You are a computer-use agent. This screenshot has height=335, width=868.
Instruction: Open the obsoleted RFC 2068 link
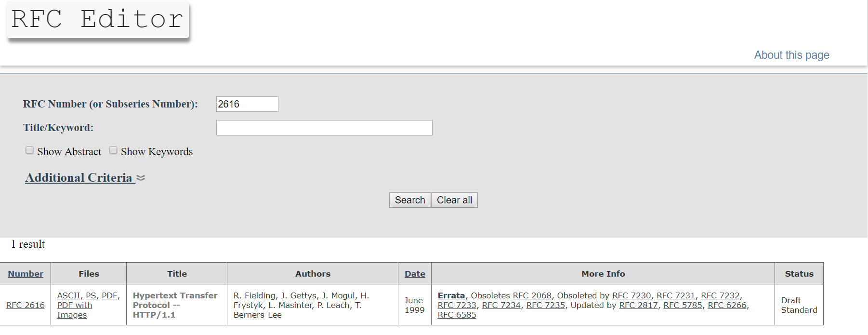pyautogui.click(x=532, y=295)
